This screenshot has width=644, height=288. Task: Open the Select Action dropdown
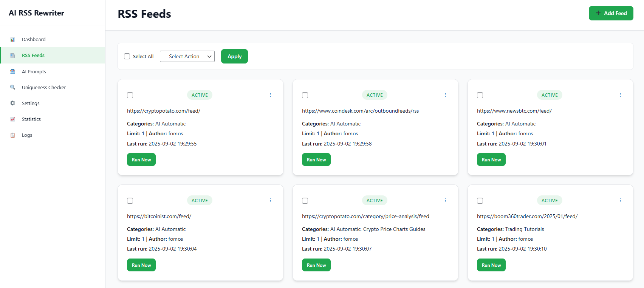[187, 56]
